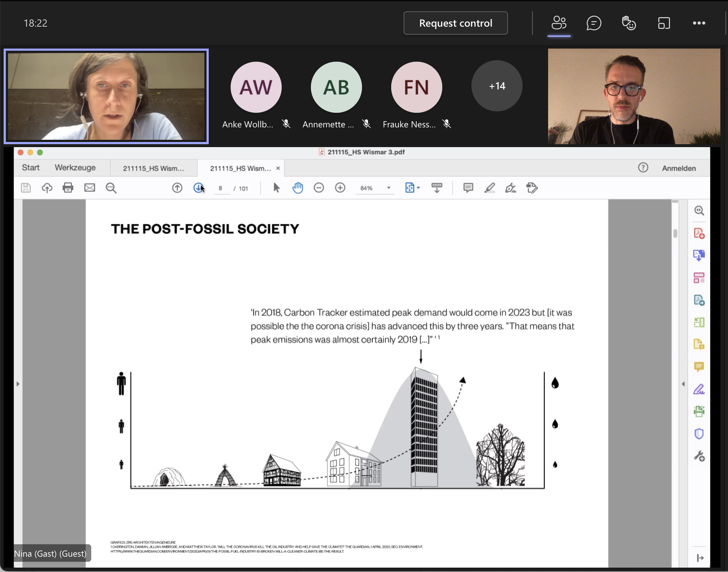Image resolution: width=728 pixels, height=572 pixels.
Task: Go to next page arrow
Action: pyautogui.click(x=198, y=188)
